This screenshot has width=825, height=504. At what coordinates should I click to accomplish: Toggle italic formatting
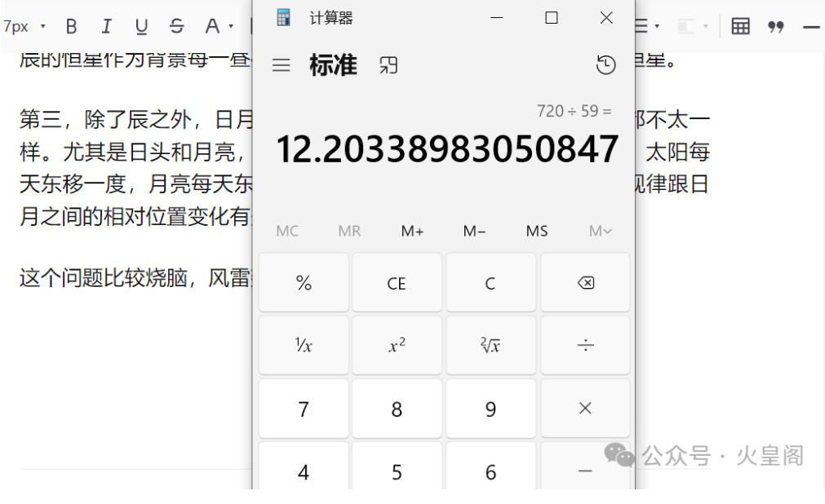point(106,25)
